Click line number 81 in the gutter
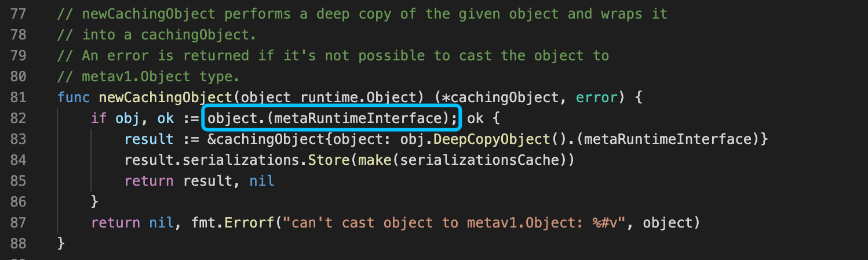The width and height of the screenshot is (868, 260). [x=19, y=98]
